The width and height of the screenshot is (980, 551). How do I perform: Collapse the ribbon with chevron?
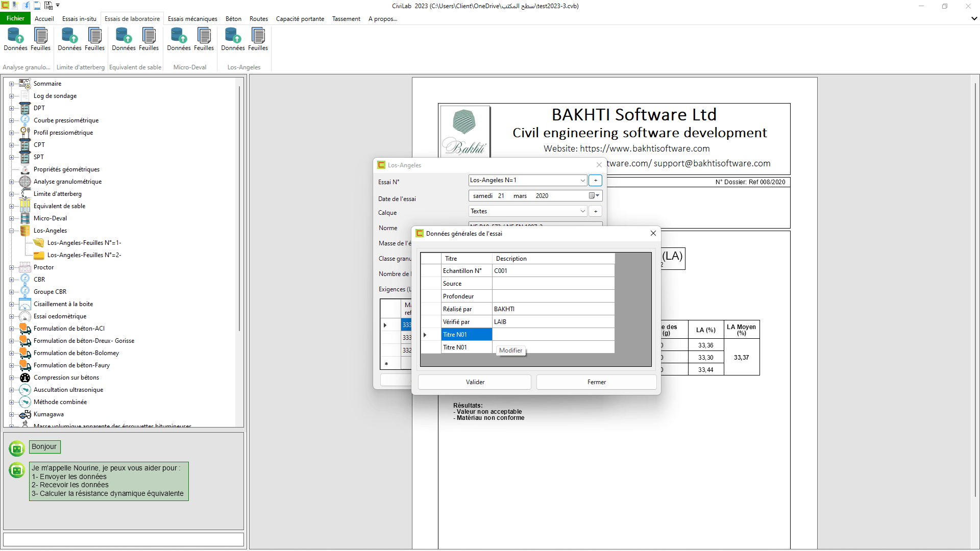pos(974,18)
